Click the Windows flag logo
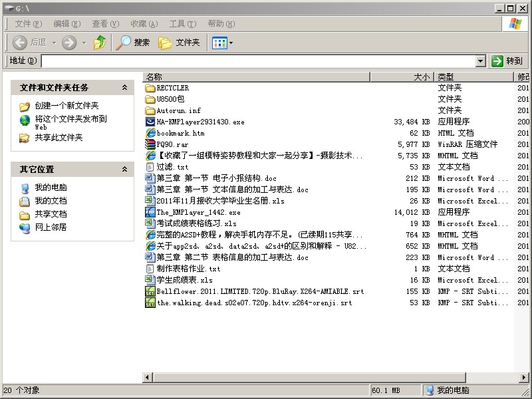Viewport: 532px width, 399px height. coord(515,24)
